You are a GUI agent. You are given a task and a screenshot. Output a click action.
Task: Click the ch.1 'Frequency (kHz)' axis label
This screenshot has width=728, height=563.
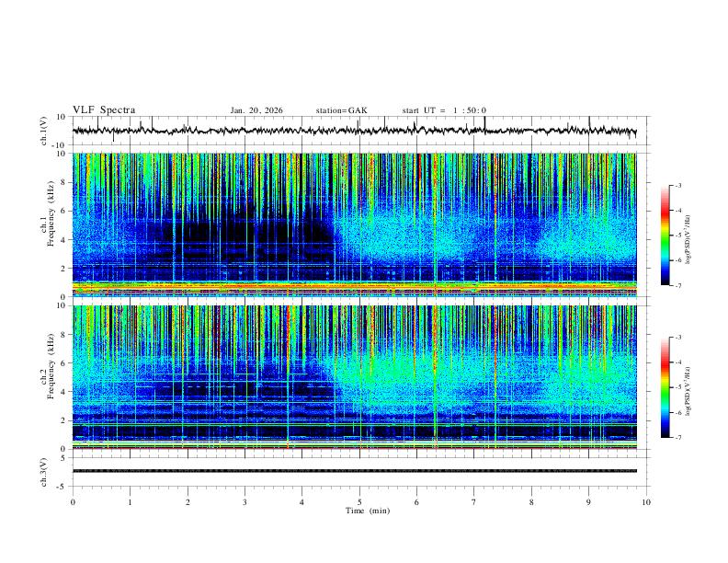point(51,214)
